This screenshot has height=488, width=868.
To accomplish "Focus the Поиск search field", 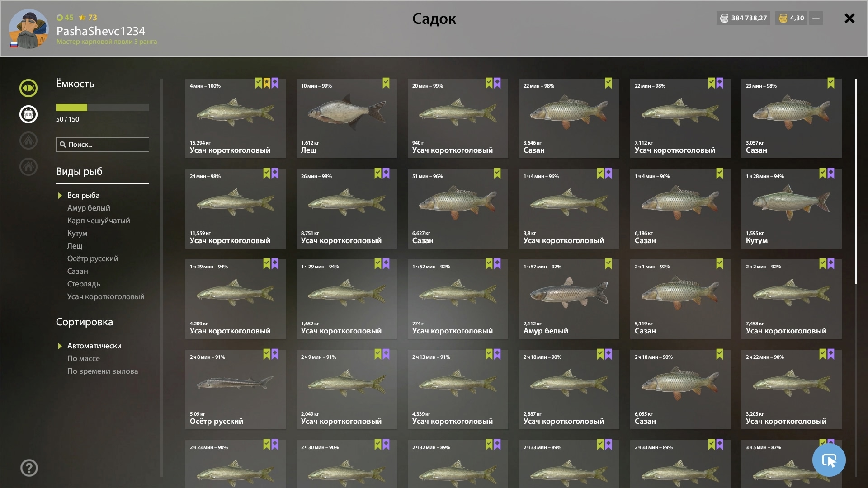I will click(103, 145).
